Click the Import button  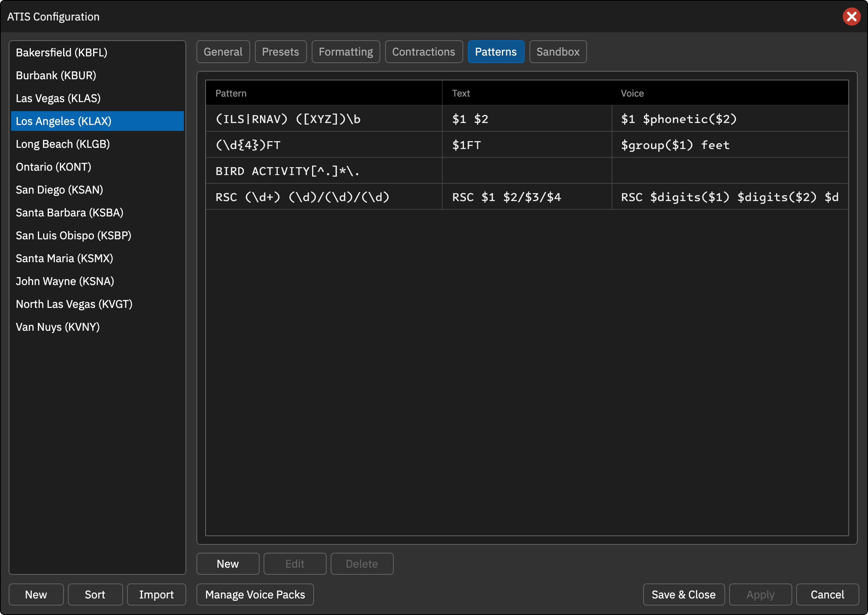(156, 594)
